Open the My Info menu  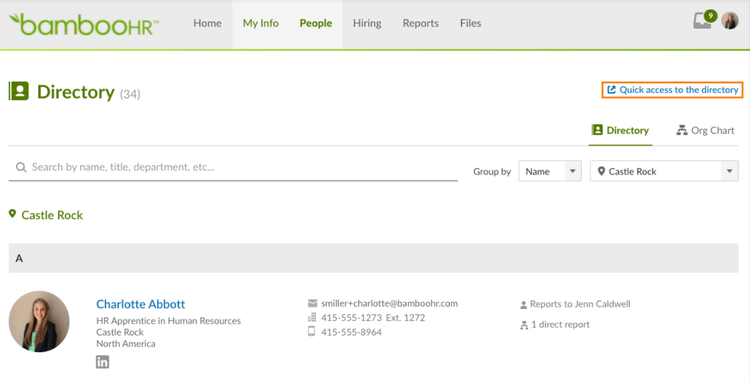(261, 23)
